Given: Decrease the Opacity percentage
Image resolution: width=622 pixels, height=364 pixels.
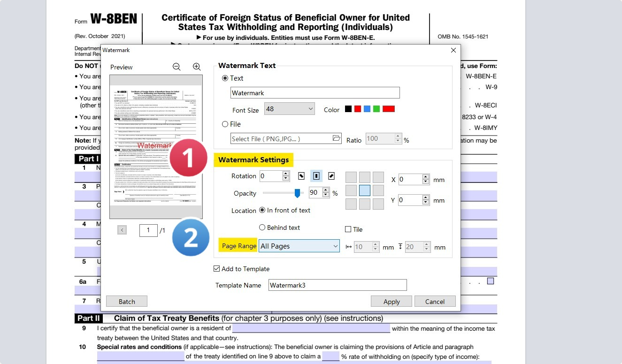Looking at the screenshot, I should point(327,196).
